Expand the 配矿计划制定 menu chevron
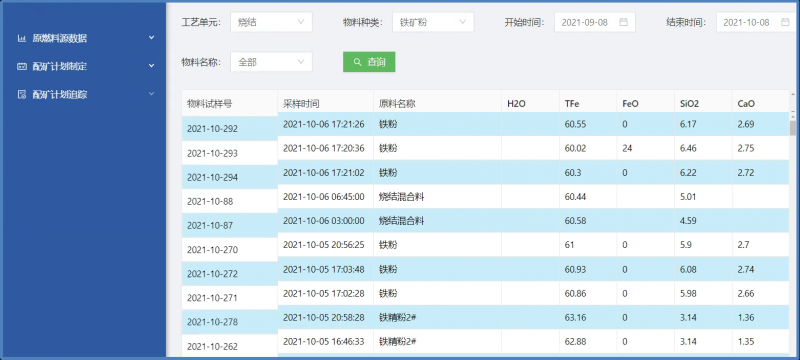 click(x=152, y=66)
